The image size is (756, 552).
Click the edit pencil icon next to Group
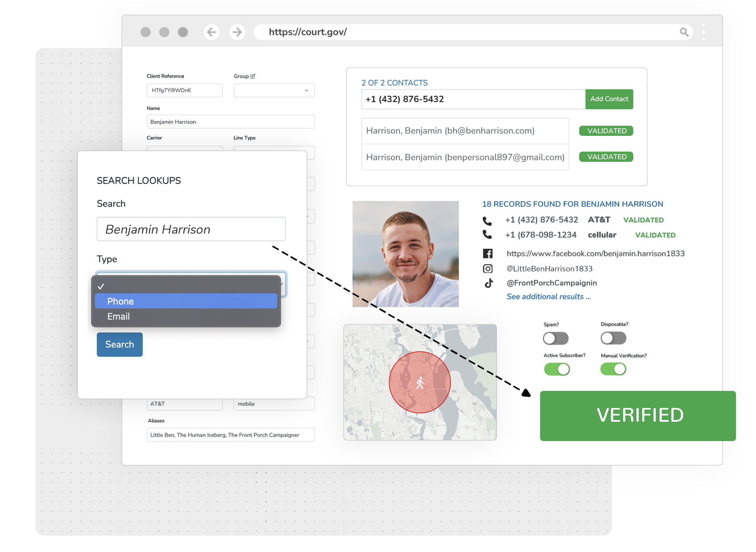point(253,76)
